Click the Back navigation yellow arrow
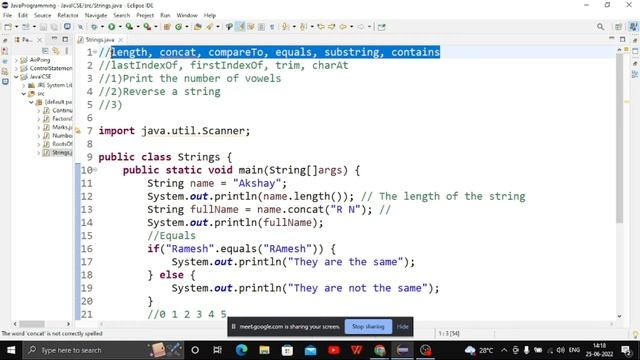The image size is (640, 360). click(343, 27)
